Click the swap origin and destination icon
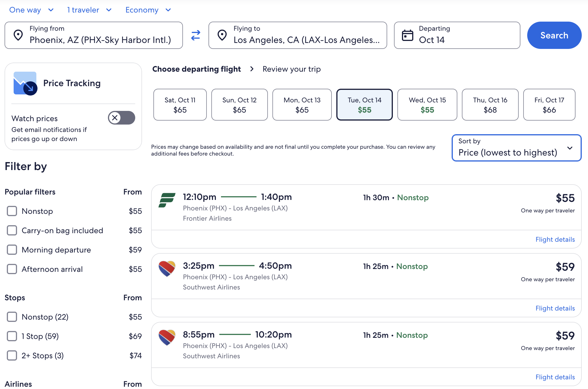Screen dimensions: 588x389 pos(195,35)
